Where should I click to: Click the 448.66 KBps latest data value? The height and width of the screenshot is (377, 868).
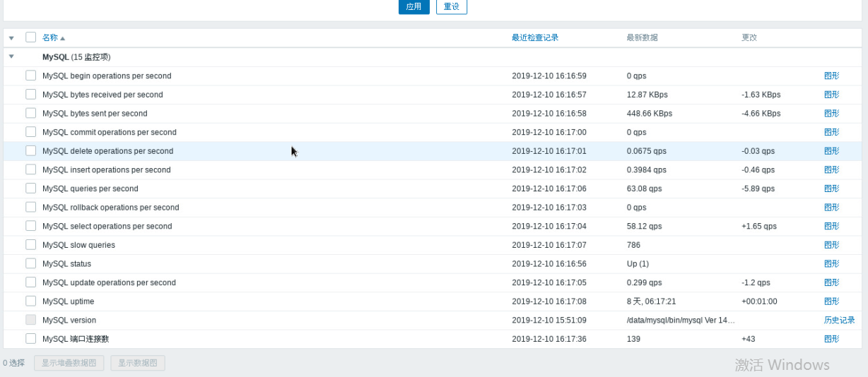coord(650,113)
